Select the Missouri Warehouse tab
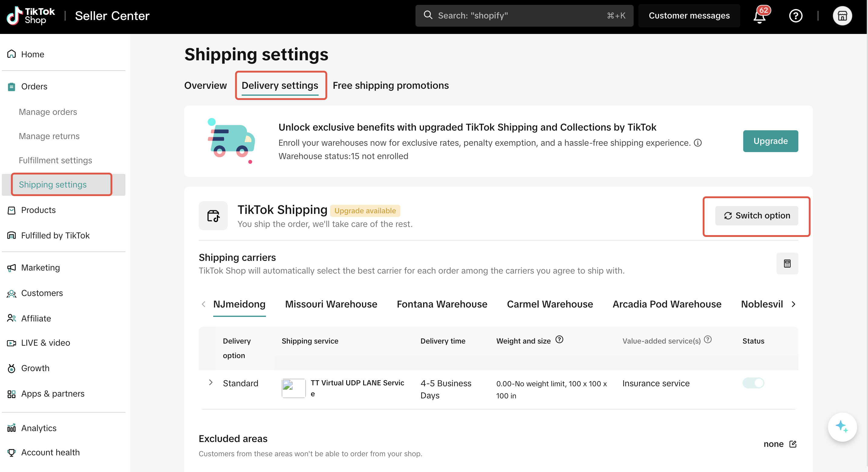The width and height of the screenshot is (868, 472). coord(331,304)
